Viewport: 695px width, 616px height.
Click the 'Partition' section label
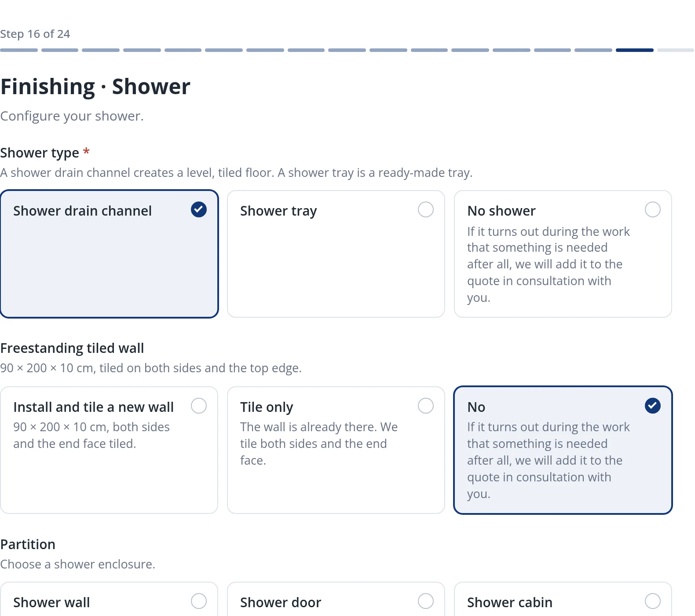(28, 544)
